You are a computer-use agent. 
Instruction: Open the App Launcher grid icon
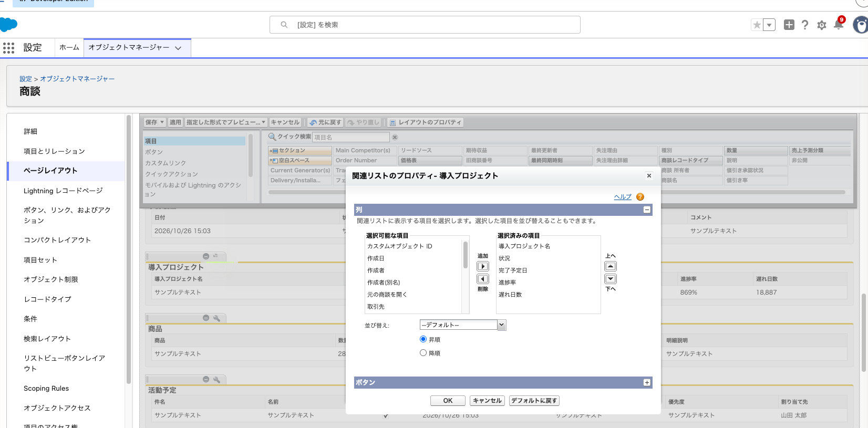[8, 48]
